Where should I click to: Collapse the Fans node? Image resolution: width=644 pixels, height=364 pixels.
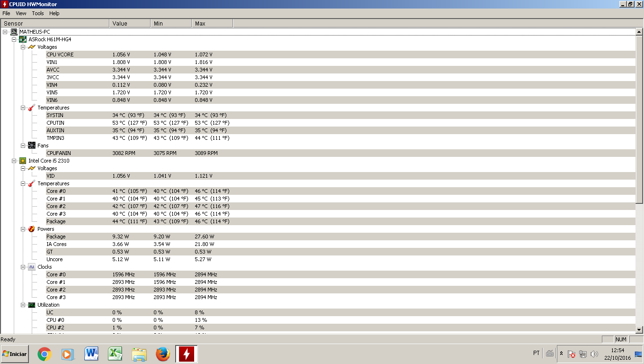pos(23,146)
